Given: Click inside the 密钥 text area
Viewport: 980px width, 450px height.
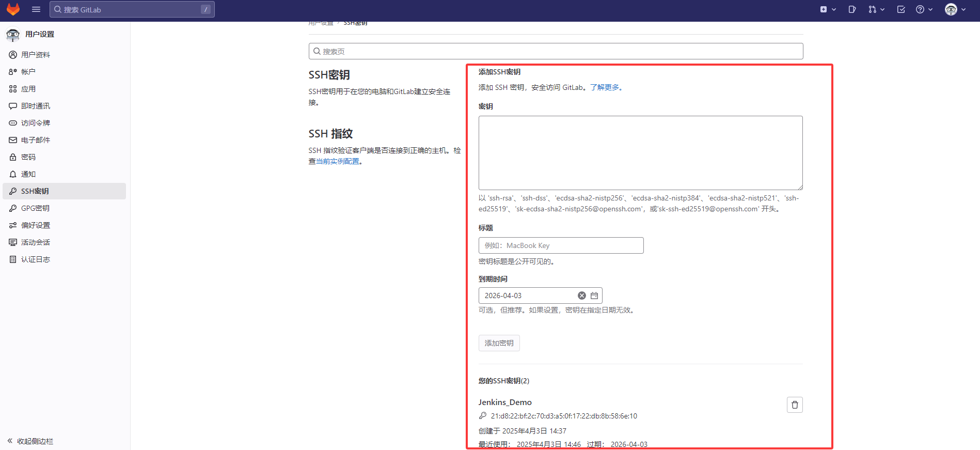Looking at the screenshot, I should click(640, 153).
